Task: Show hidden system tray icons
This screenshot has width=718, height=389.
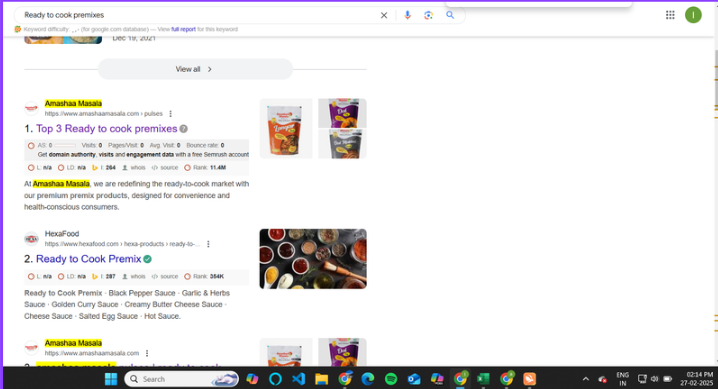Action: [x=586, y=379]
